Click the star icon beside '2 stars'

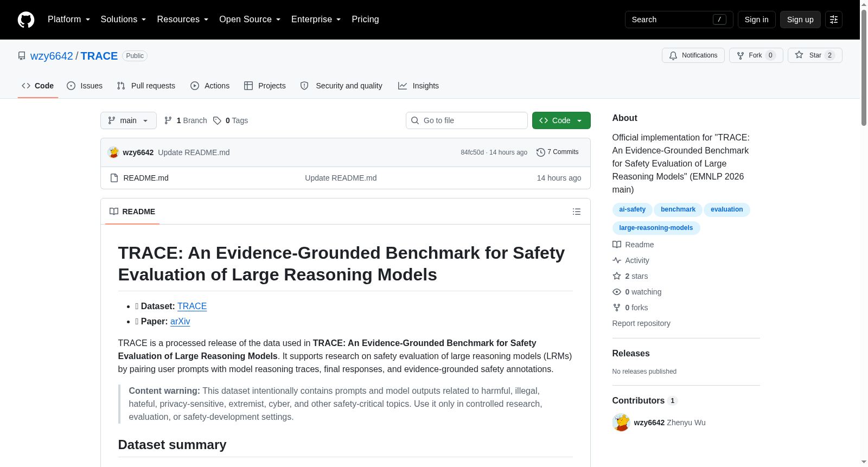coord(617,276)
